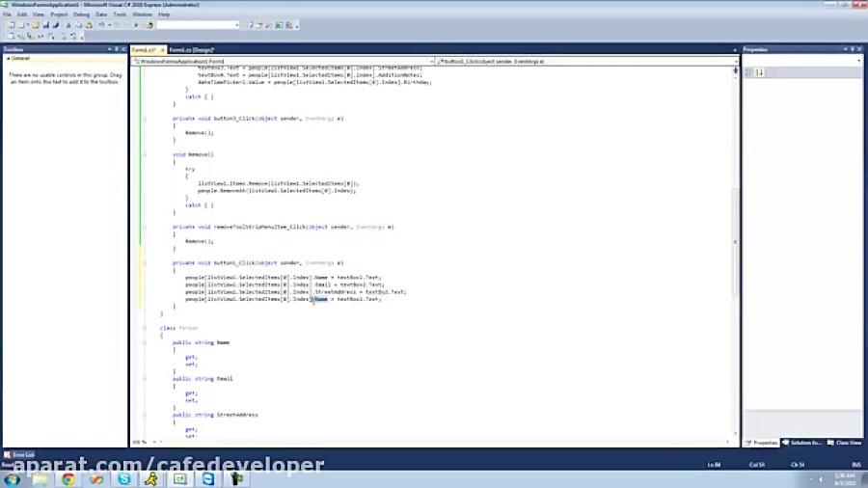Select the Form1.cs code tab

click(x=144, y=50)
